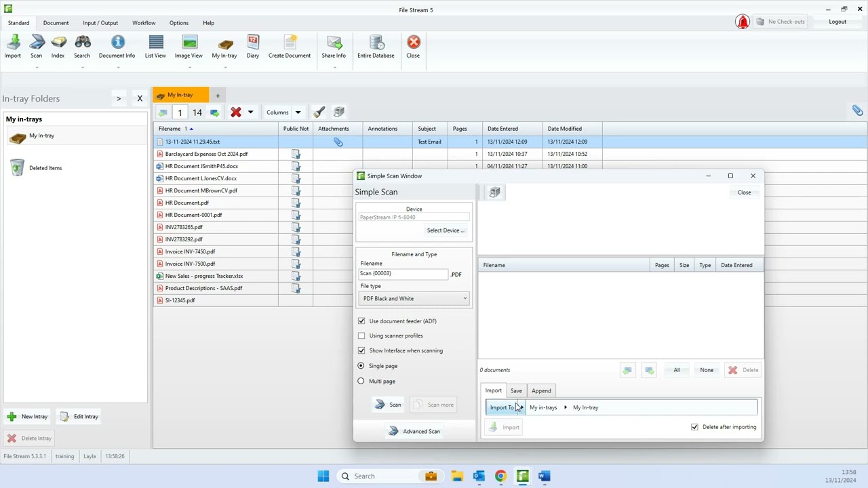Expand the Scan ribbon dropdown arrow
Image resolution: width=868 pixels, height=488 pixels.
pos(37,67)
